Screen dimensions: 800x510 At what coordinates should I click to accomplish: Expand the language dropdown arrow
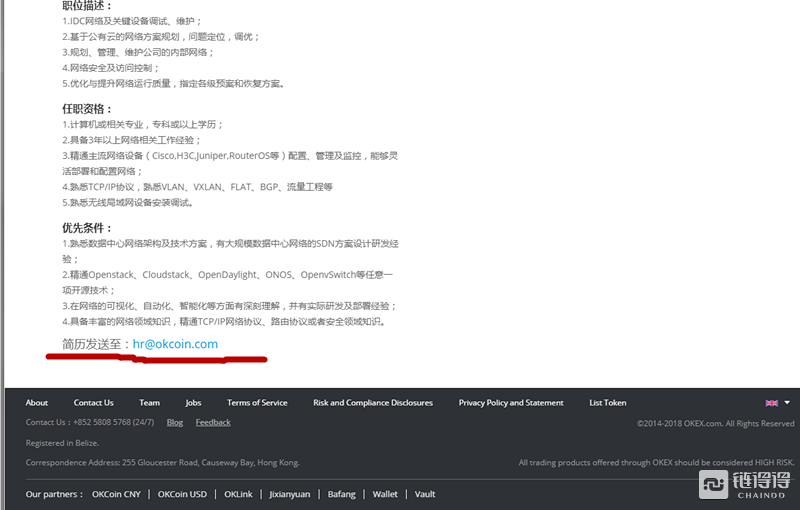[x=787, y=403]
